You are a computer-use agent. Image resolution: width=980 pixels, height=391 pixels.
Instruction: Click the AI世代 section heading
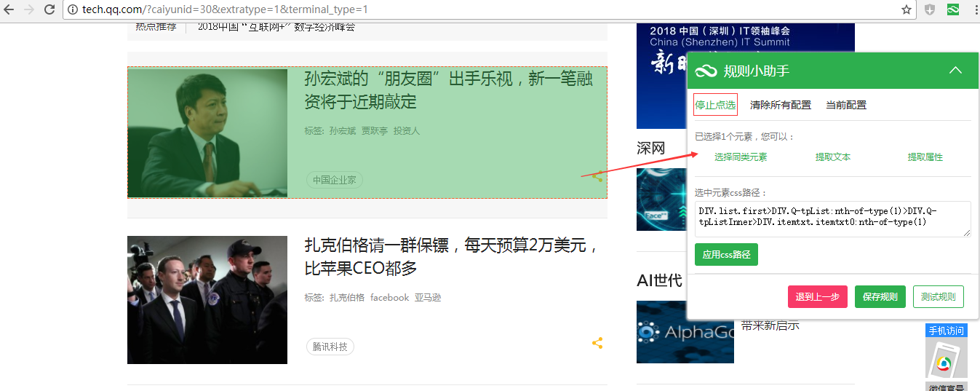click(x=659, y=280)
